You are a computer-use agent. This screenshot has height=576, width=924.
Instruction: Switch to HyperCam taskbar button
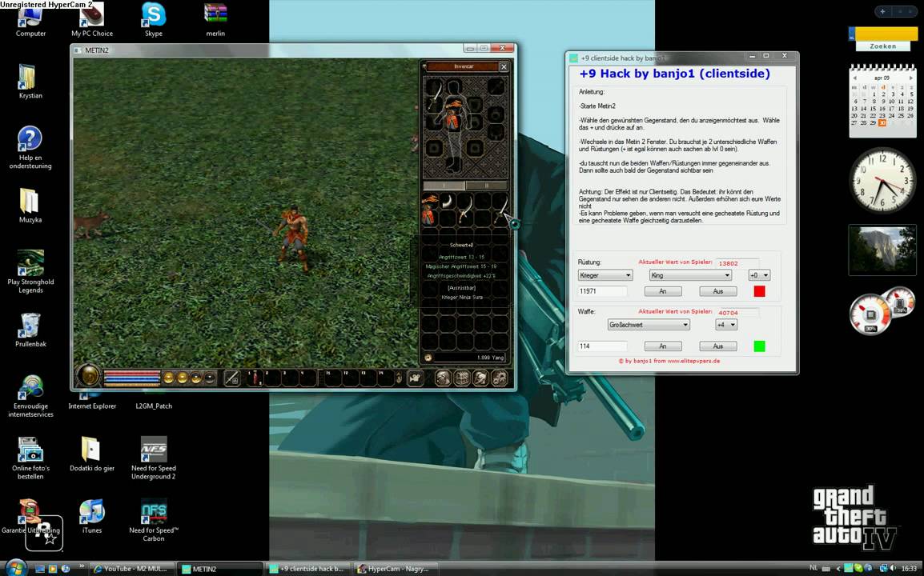point(395,569)
